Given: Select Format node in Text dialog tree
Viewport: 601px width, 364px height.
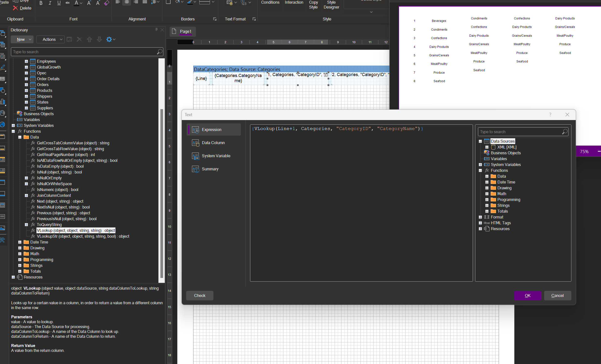Looking at the screenshot, I should (497, 217).
